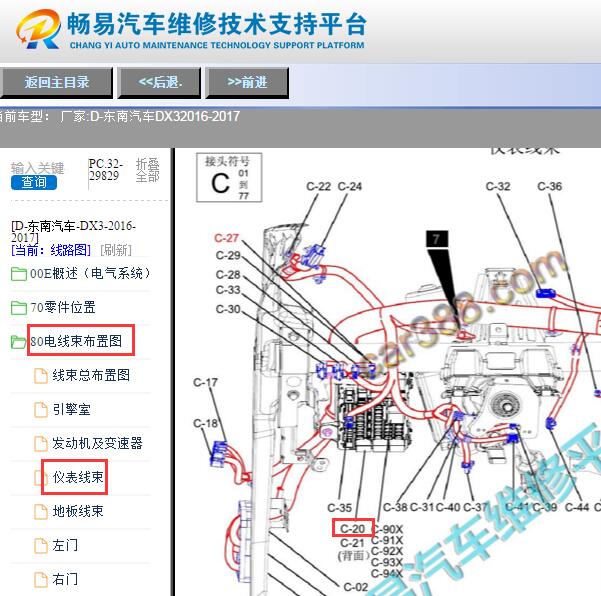Click connector label C-18 in diagram
The height and width of the screenshot is (596, 601).
pyautogui.click(x=205, y=423)
